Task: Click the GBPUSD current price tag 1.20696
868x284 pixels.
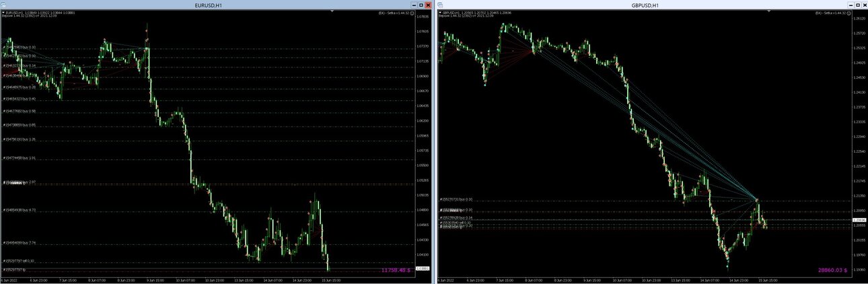Action: coord(859,220)
